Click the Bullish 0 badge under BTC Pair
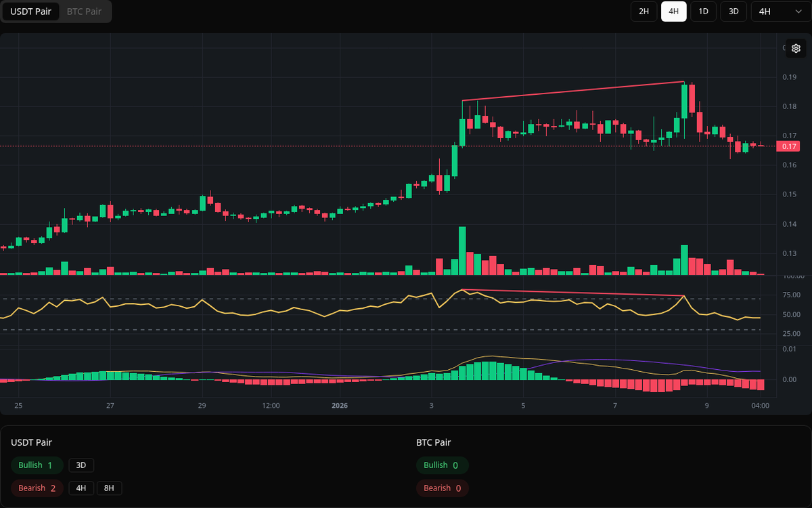812x508 pixels. (x=442, y=465)
